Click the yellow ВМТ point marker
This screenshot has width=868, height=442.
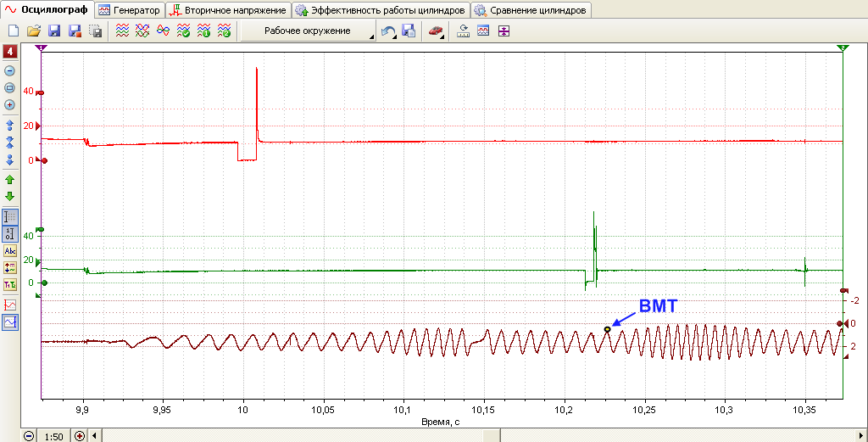(607, 329)
